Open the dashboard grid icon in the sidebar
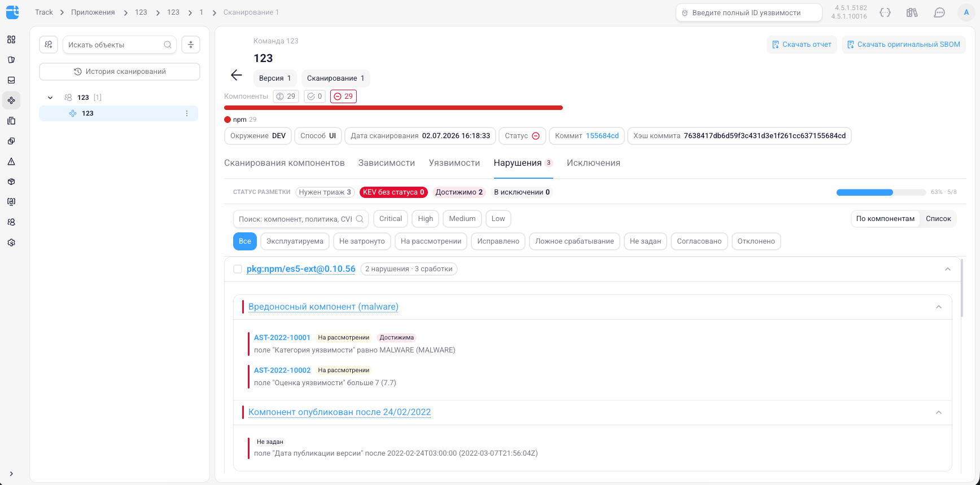 click(11, 39)
